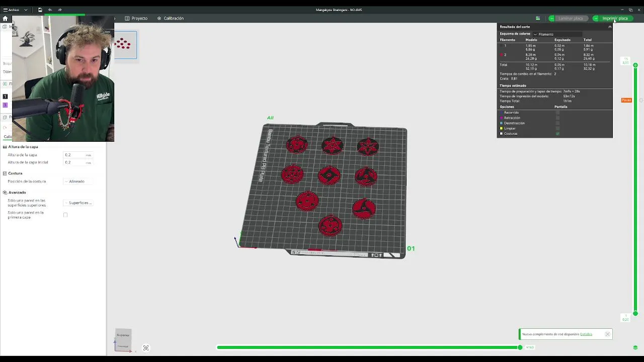Select the plate 1 thumbnail
Image resolution: width=644 pixels, height=362 pixels.
tap(125, 45)
